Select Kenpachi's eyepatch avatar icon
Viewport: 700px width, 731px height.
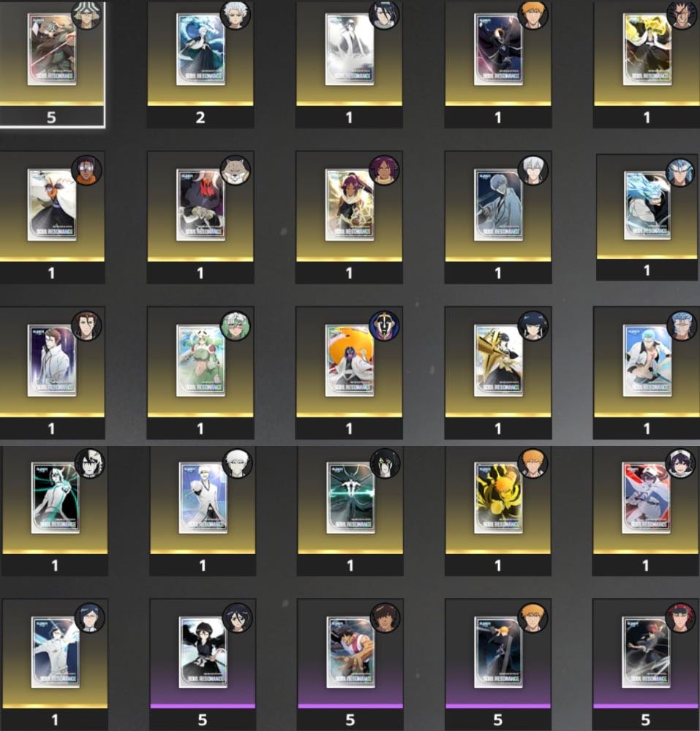pyautogui.click(x=682, y=15)
